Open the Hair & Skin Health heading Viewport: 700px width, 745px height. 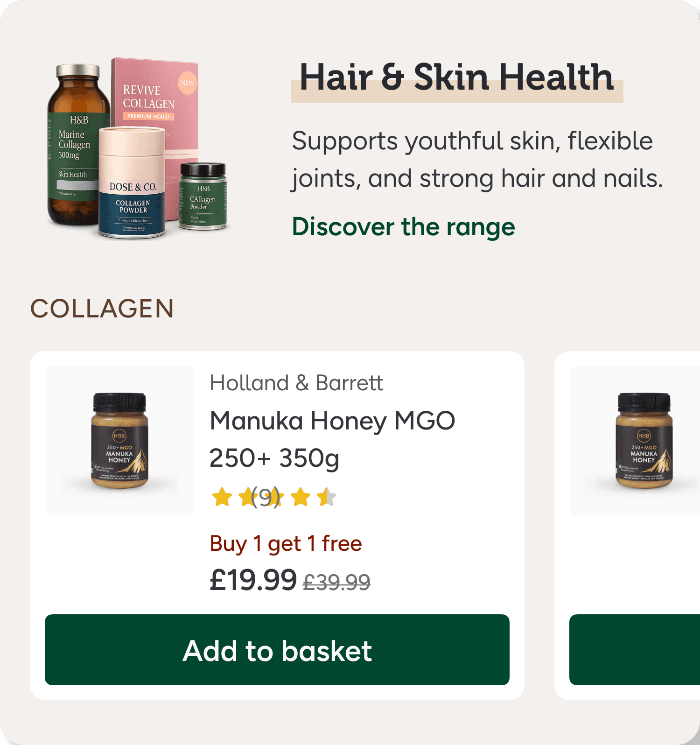click(456, 77)
